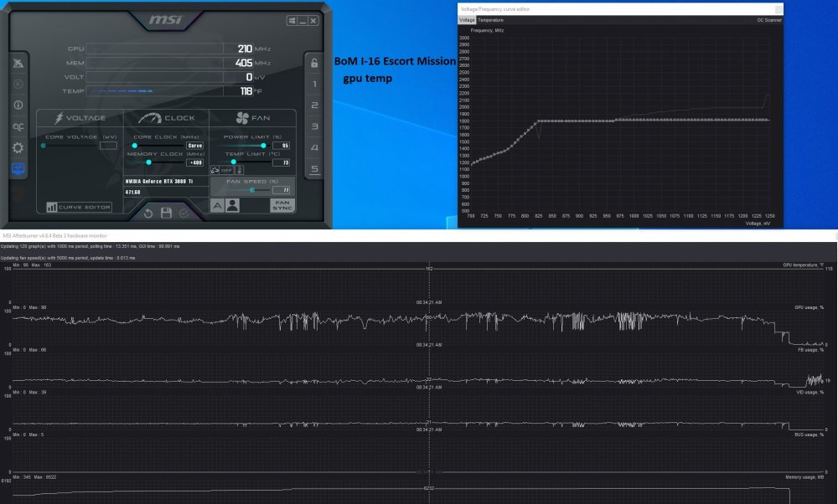Click the user-defined fan profile icon

pos(232,205)
